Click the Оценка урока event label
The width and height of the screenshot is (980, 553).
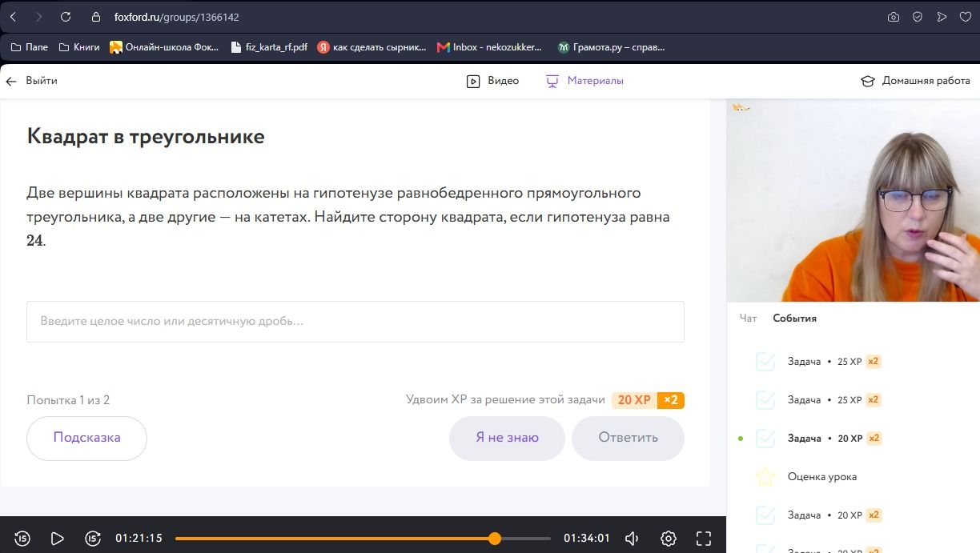(x=822, y=477)
